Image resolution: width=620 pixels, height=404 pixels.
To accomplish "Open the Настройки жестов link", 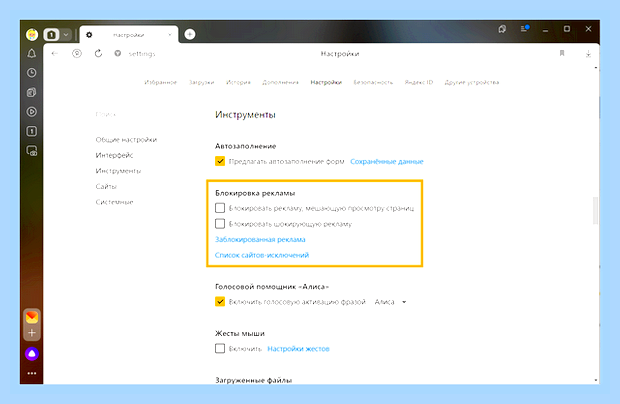I will (299, 349).
